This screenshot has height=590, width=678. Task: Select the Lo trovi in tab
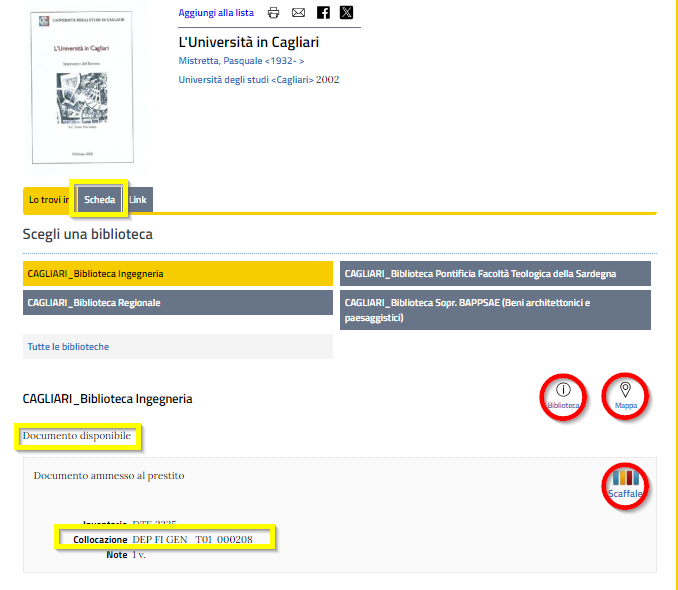coord(47,200)
